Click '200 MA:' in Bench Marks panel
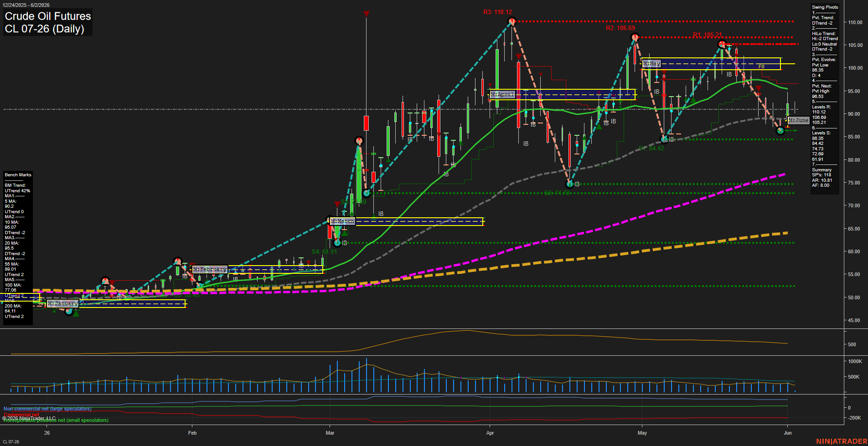Screen dimensions: 868x446 tap(13, 306)
